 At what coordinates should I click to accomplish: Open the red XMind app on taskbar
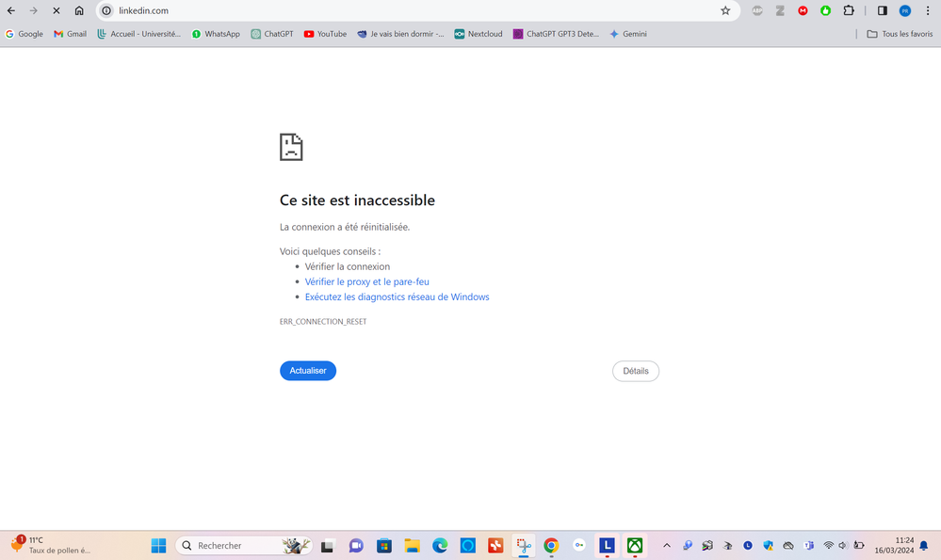(x=495, y=546)
